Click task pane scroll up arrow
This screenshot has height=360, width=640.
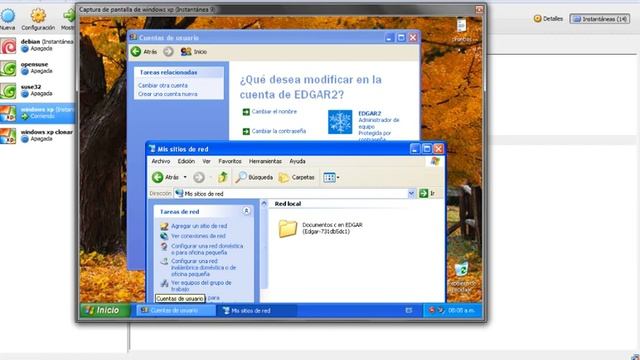[x=264, y=203]
